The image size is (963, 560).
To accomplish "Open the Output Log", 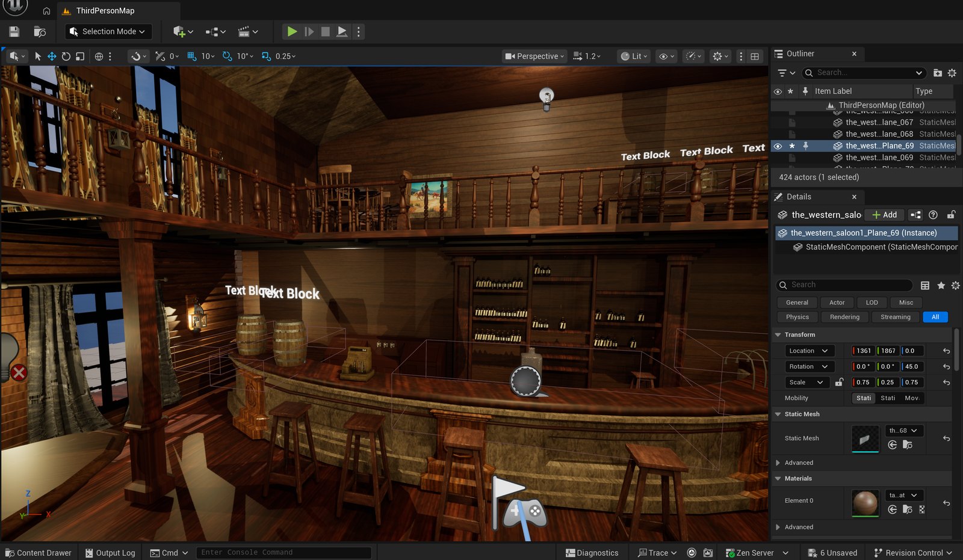I will pos(110,553).
